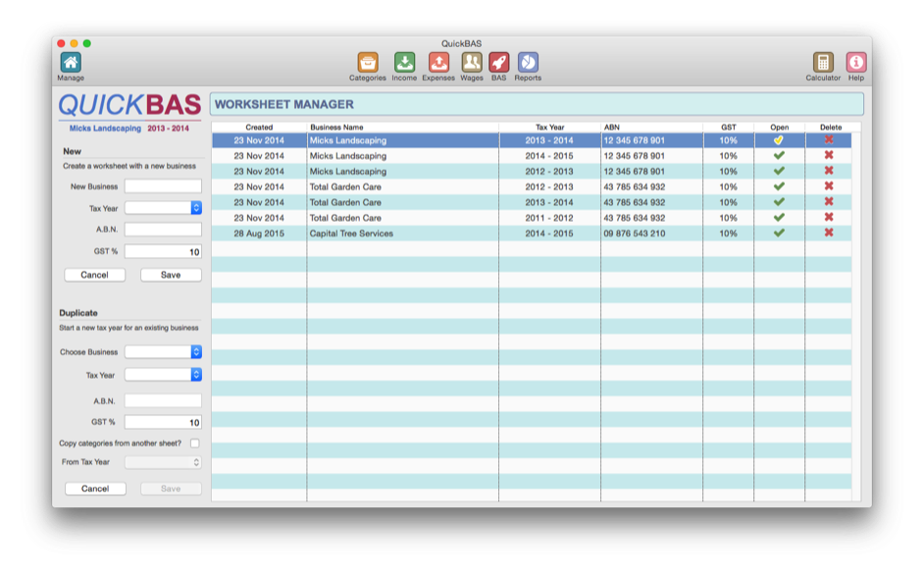924x575 pixels.
Task: Delete the Capital Tree Services worksheet
Action: (830, 234)
